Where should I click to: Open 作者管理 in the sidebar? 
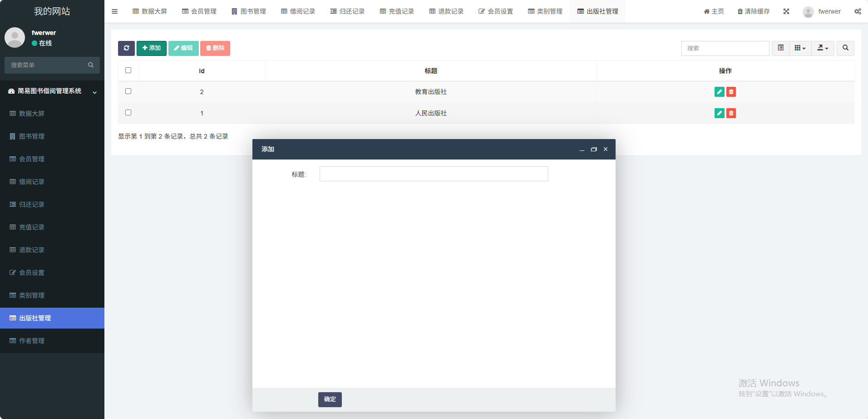pos(32,341)
